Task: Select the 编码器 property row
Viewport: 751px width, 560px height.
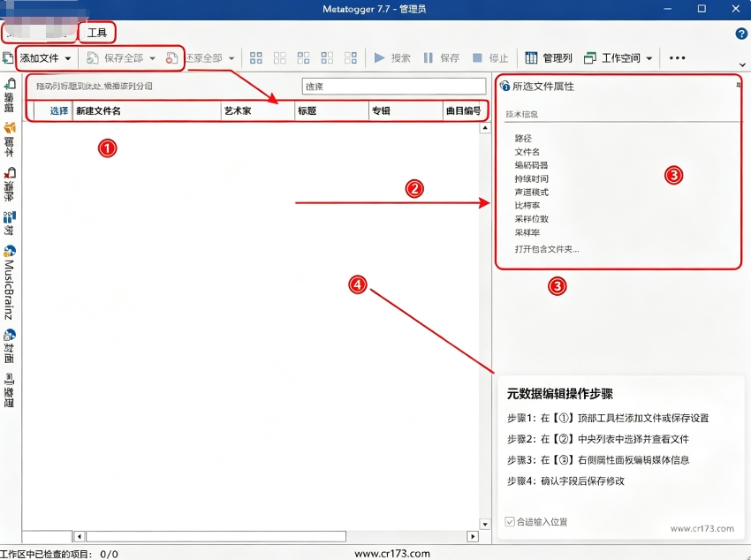Action: tap(531, 165)
